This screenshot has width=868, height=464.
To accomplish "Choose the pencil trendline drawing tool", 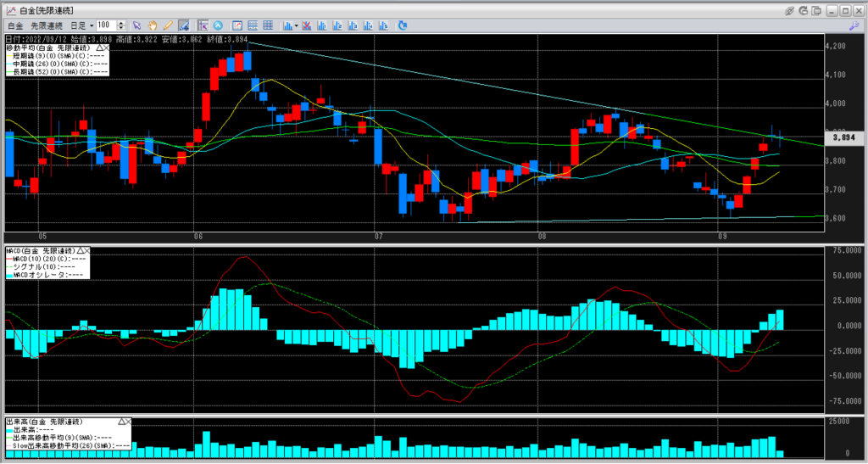I will point(168,25).
